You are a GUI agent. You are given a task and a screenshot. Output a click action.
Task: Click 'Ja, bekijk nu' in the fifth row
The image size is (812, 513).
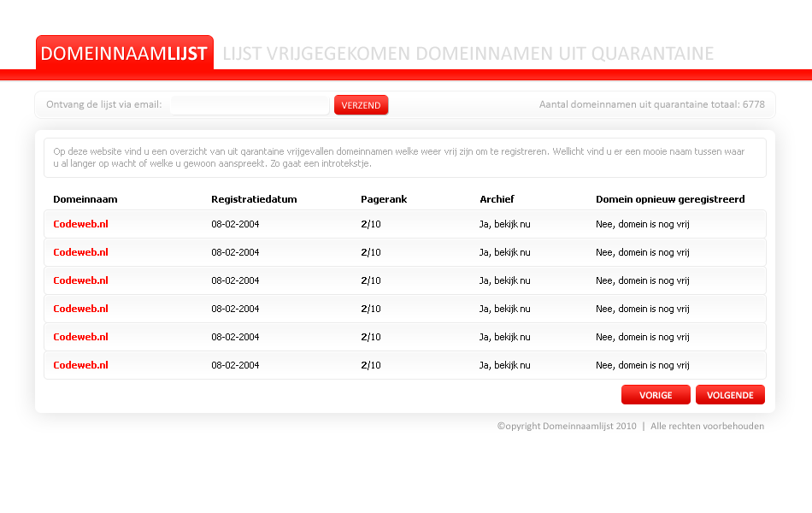click(x=505, y=337)
